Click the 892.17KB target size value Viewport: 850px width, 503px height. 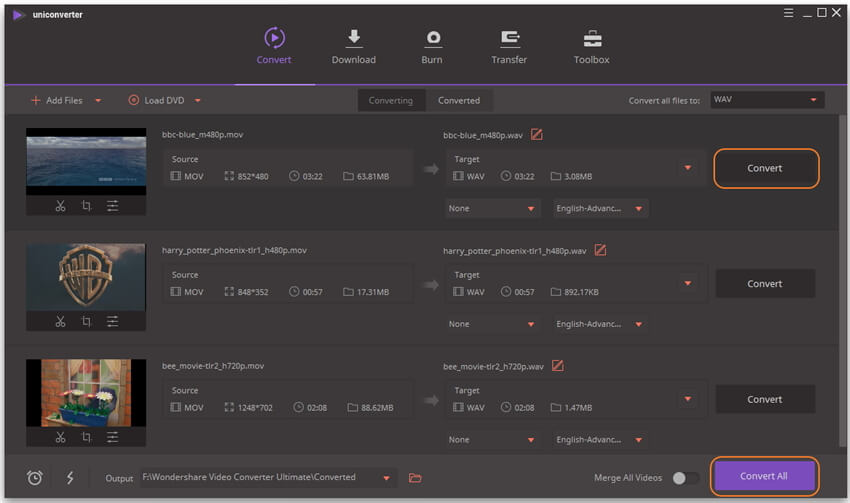581,292
